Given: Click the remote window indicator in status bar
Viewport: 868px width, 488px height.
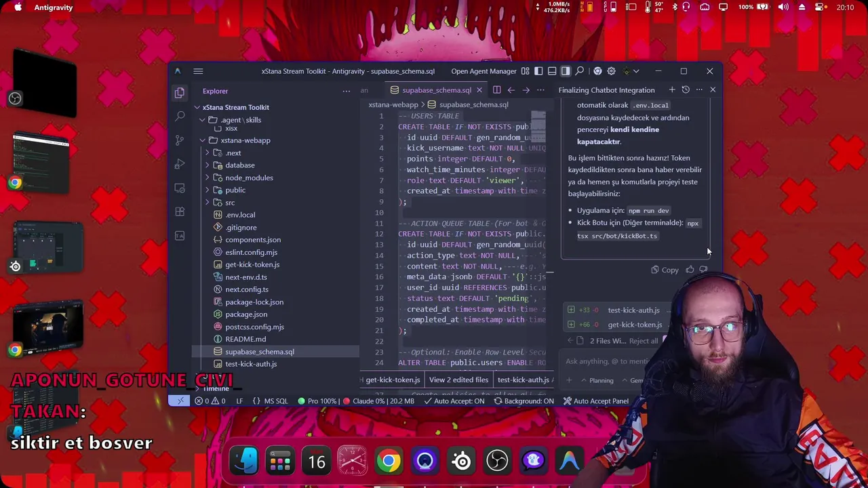Looking at the screenshot, I should (180, 401).
